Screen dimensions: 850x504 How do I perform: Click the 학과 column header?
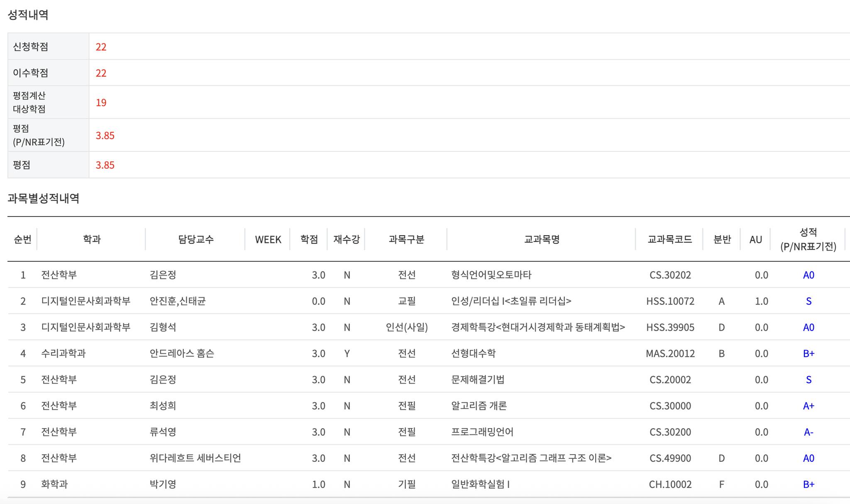[x=92, y=239]
